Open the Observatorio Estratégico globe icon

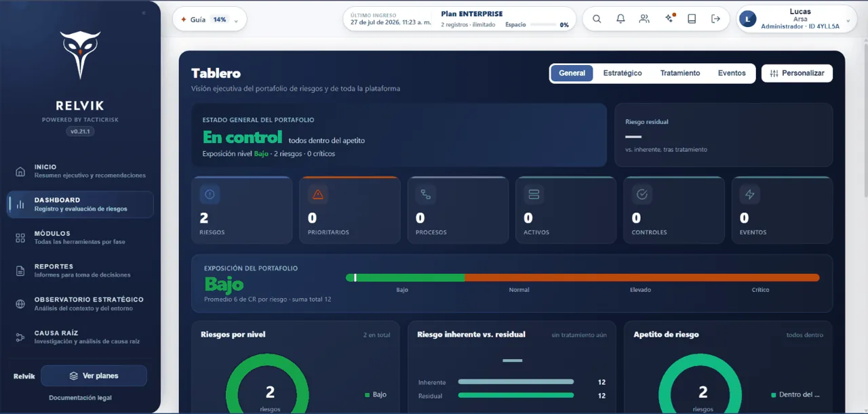click(x=20, y=304)
